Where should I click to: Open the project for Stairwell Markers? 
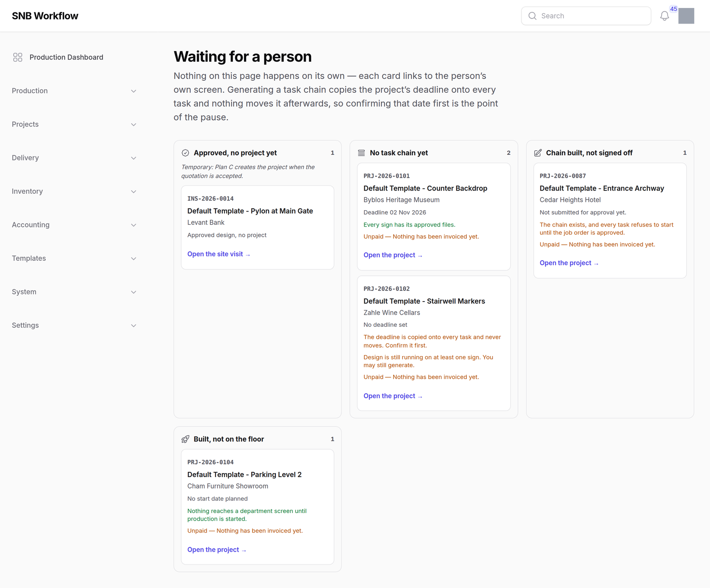point(393,396)
